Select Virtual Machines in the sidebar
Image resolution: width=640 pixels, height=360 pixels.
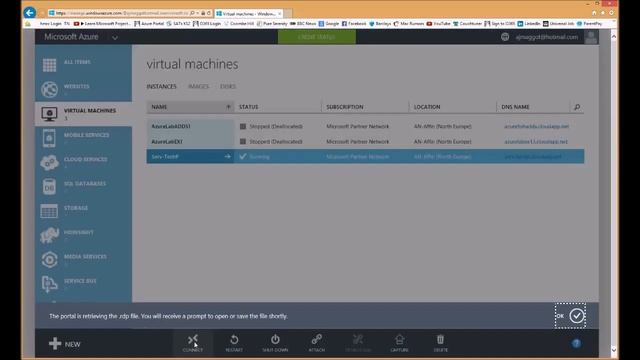[x=83, y=113]
